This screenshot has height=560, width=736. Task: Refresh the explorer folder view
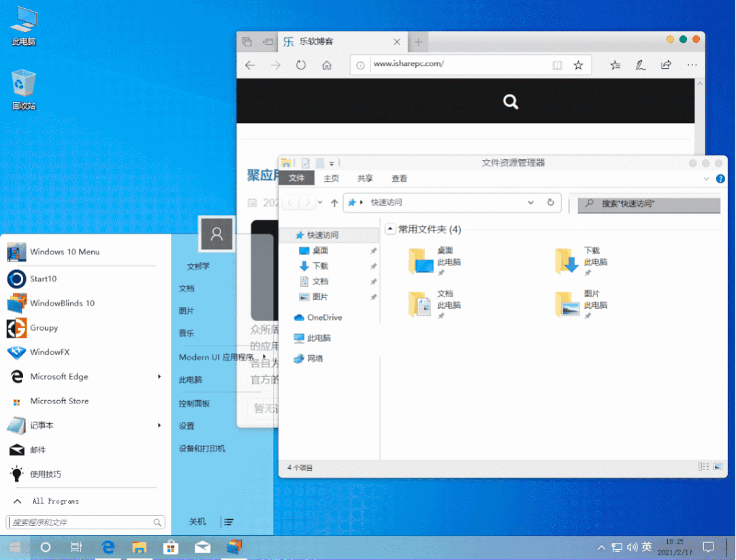click(x=551, y=203)
